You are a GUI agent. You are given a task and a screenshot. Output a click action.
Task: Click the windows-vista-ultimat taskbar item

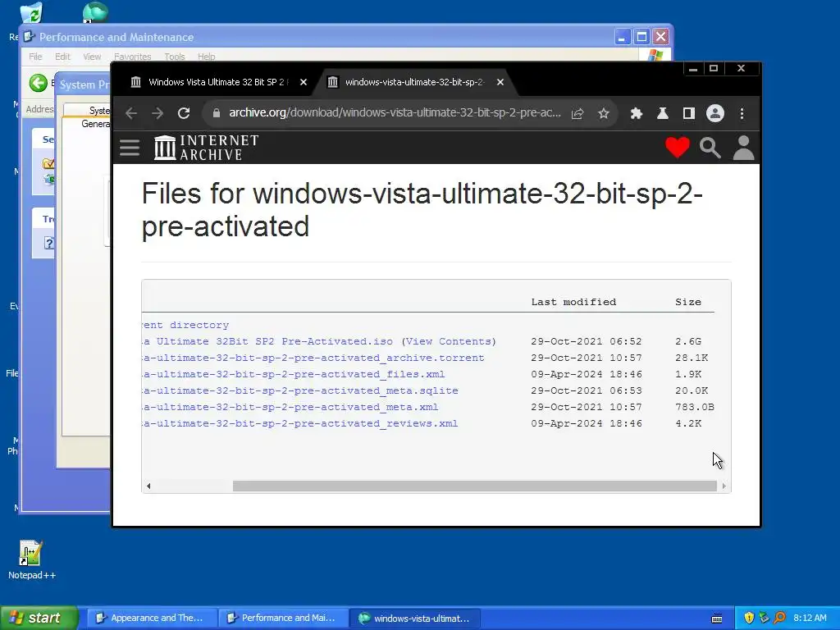(414, 618)
